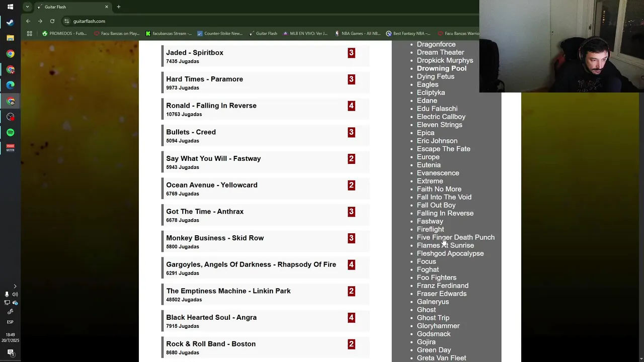Open Electric Callboy artist link
Screen dimensions: 644x362
[x=441, y=117]
